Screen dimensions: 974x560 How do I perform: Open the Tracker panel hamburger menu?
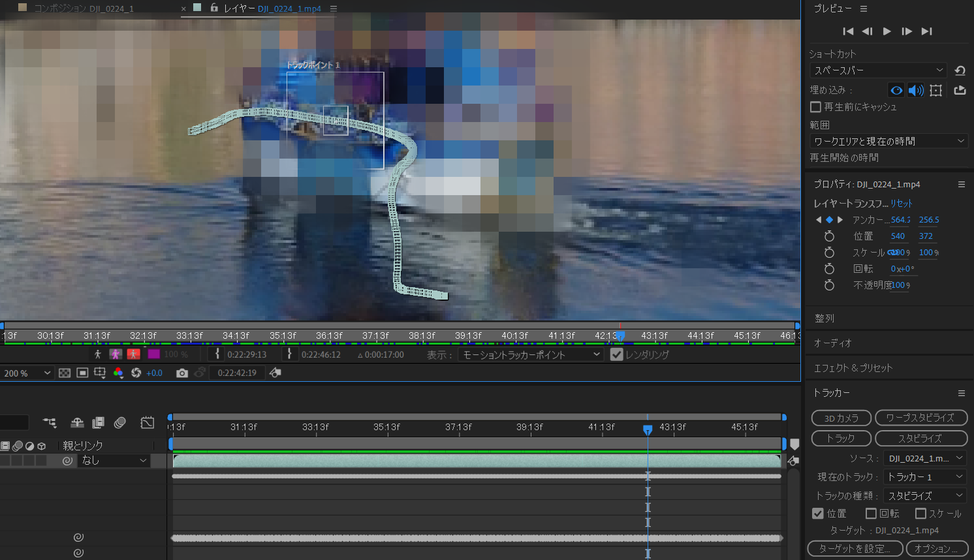[961, 392]
